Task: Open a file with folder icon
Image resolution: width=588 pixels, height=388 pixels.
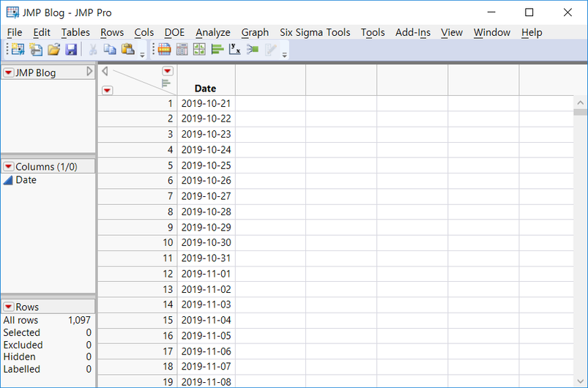Action: [x=53, y=49]
